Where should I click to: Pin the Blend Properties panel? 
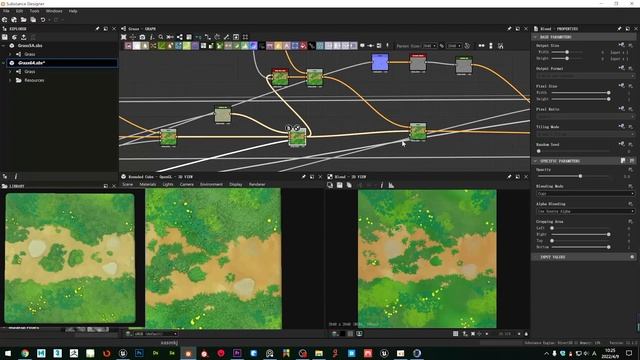[619, 29]
